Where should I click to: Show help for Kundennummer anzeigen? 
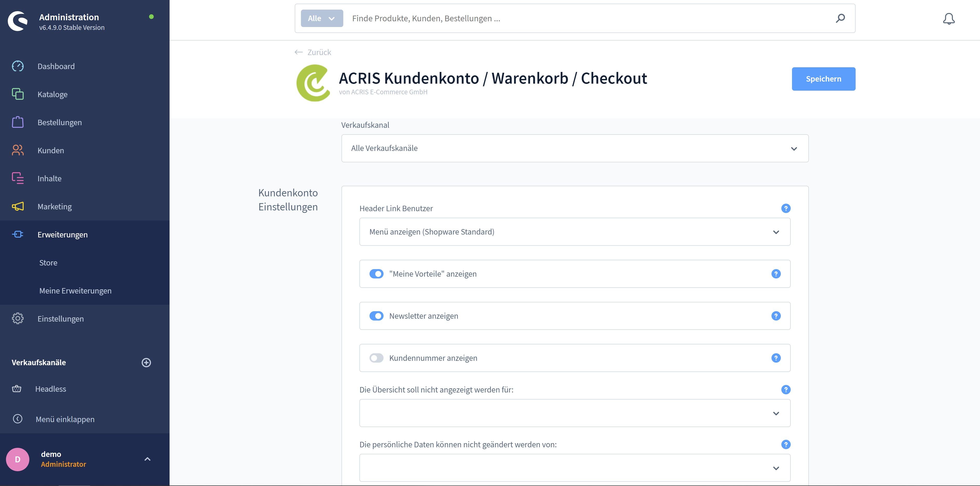776,358
